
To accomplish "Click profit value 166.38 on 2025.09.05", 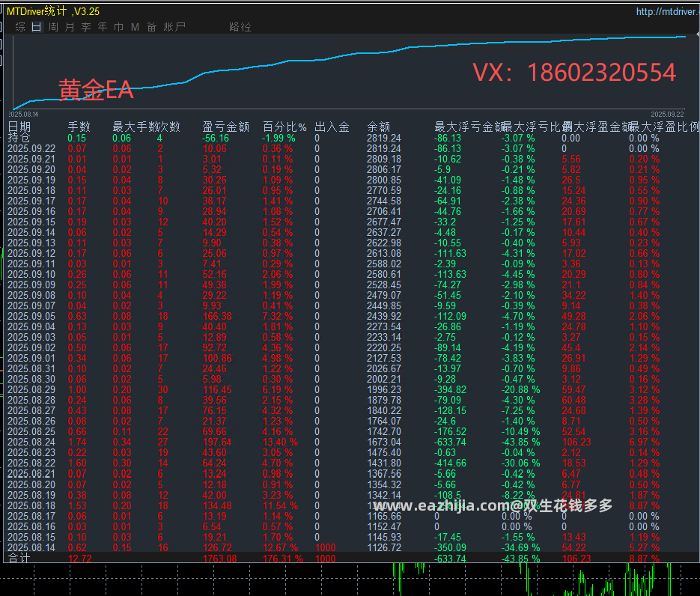I will click(217, 317).
